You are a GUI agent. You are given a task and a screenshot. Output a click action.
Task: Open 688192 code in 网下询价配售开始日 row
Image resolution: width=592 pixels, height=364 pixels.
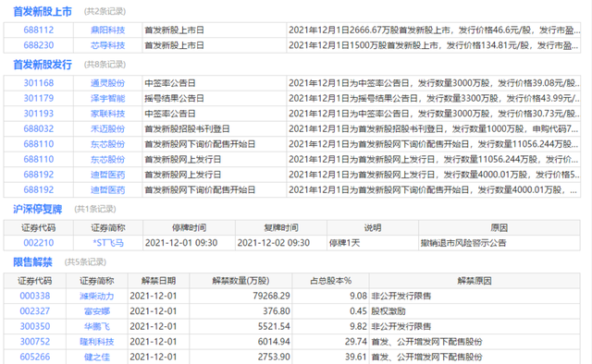click(x=39, y=189)
